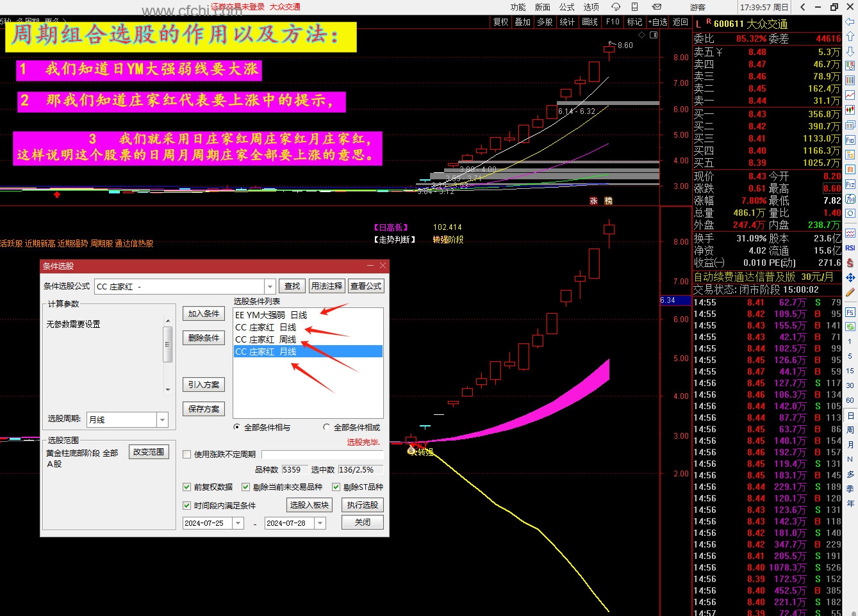
Task: Open 选项 menu
Action: coord(591,7)
